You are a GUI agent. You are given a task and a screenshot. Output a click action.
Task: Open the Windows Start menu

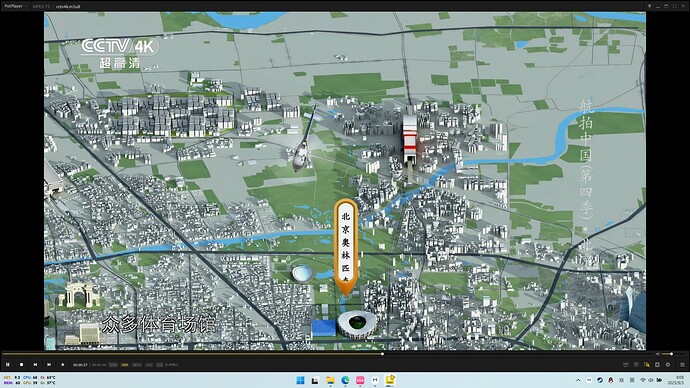click(301, 380)
